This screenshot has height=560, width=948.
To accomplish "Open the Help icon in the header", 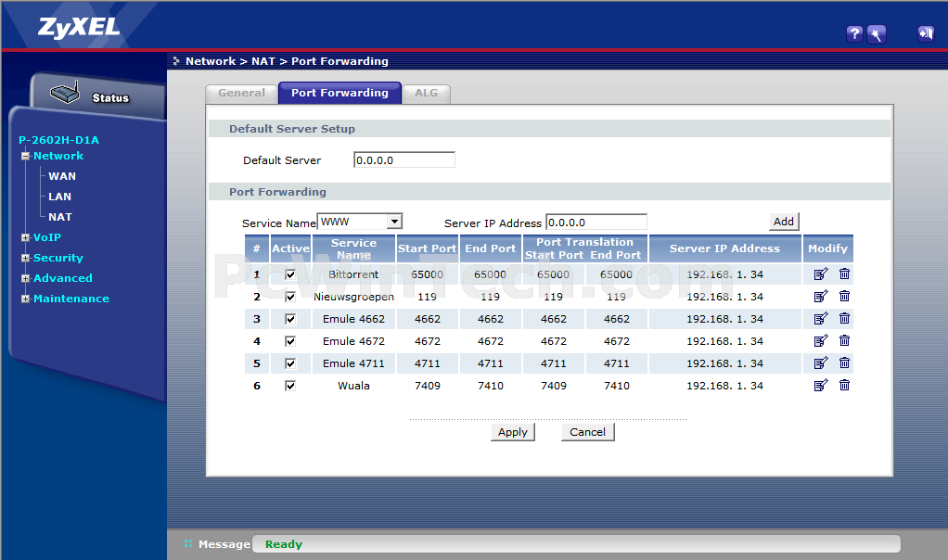I will pyautogui.click(x=854, y=33).
